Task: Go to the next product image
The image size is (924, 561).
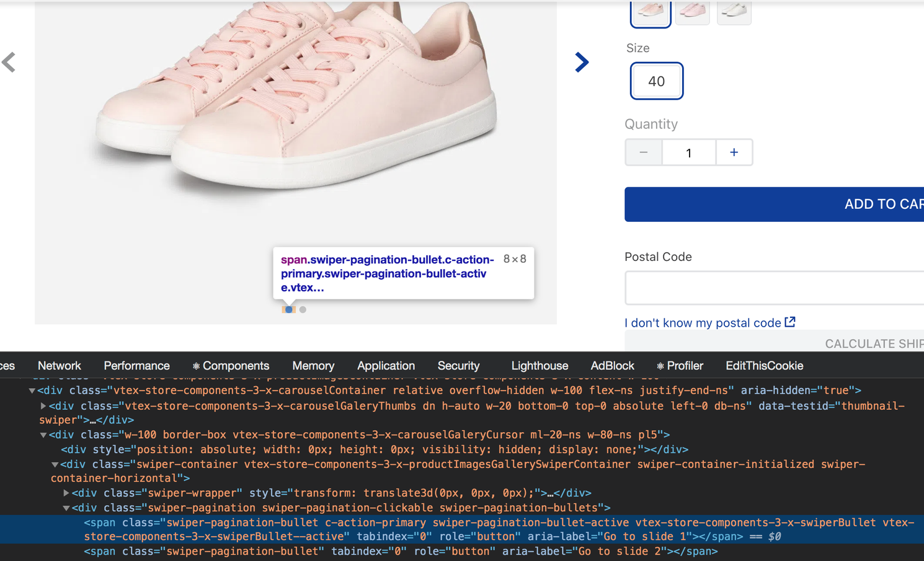Action: (x=581, y=62)
